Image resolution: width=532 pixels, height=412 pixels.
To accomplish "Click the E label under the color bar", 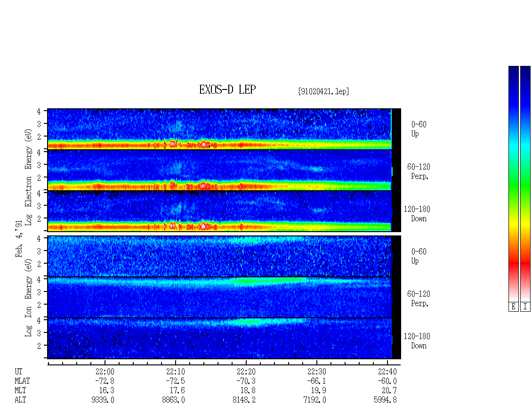I will [513, 307].
